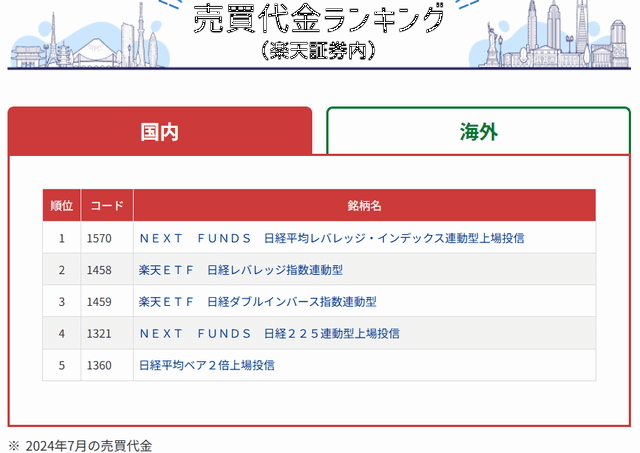Click the 銘柄名 column header
This screenshot has height=453, width=640.
point(364,205)
